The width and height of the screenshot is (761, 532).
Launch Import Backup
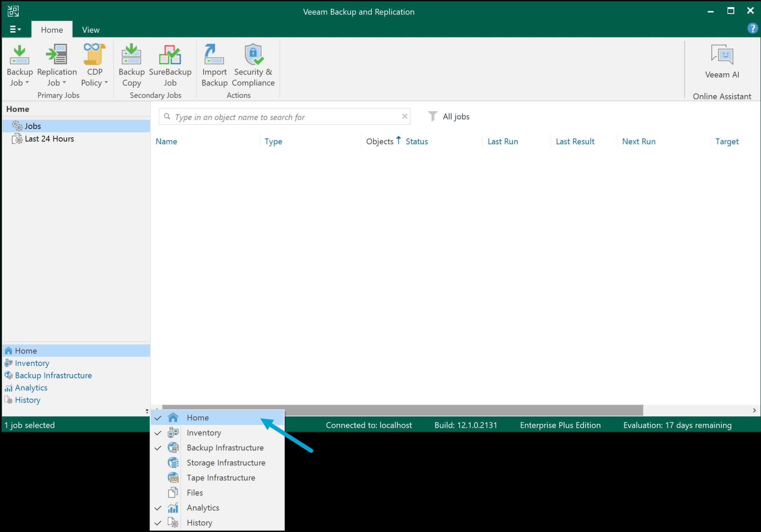pyautogui.click(x=214, y=65)
